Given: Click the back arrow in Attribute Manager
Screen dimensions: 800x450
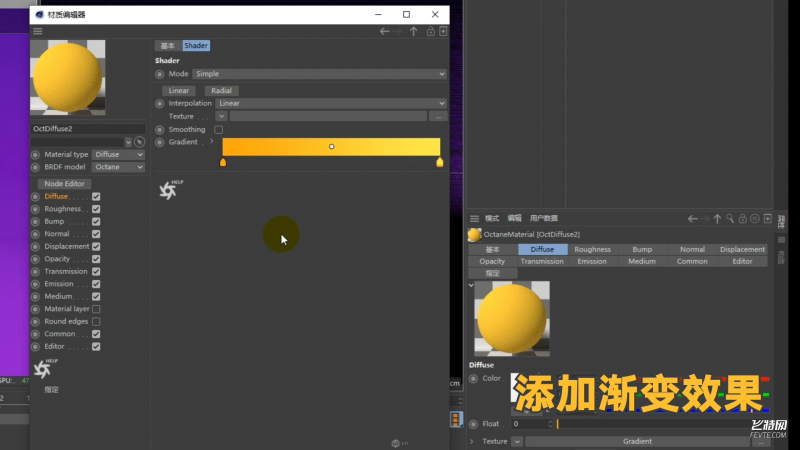Looking at the screenshot, I should click(692, 218).
